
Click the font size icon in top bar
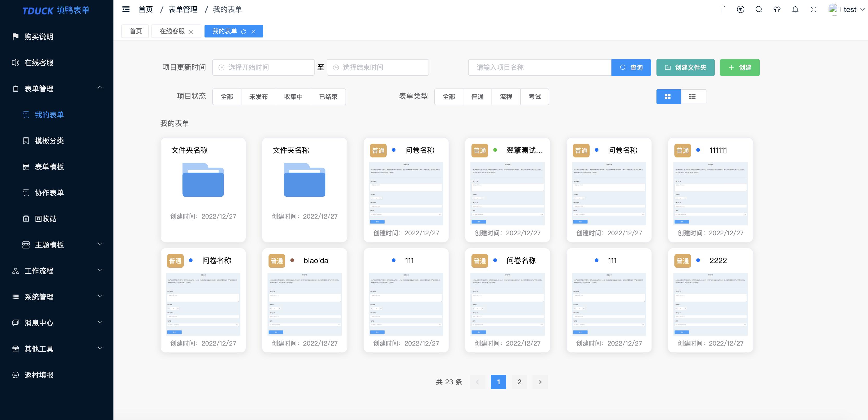[x=722, y=9]
